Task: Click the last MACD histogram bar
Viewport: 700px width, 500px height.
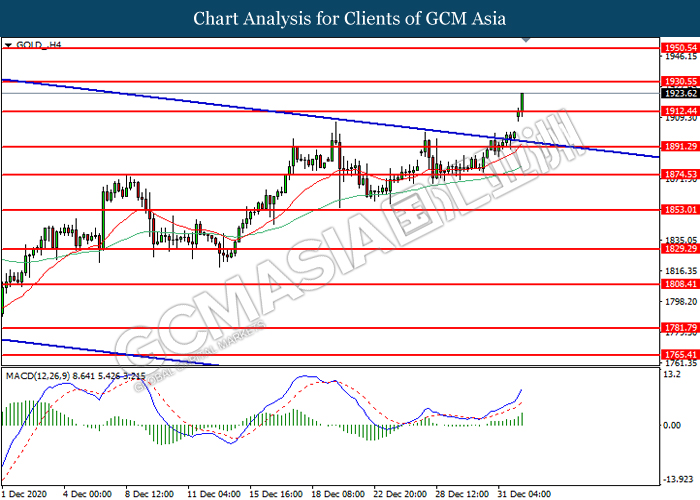Action: click(522, 419)
